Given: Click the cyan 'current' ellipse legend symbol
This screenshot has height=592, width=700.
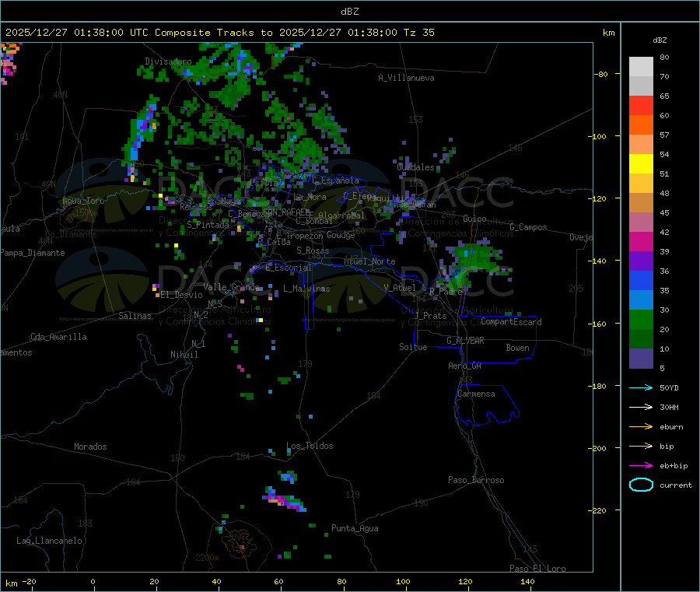Looking at the screenshot, I should coord(641,485).
